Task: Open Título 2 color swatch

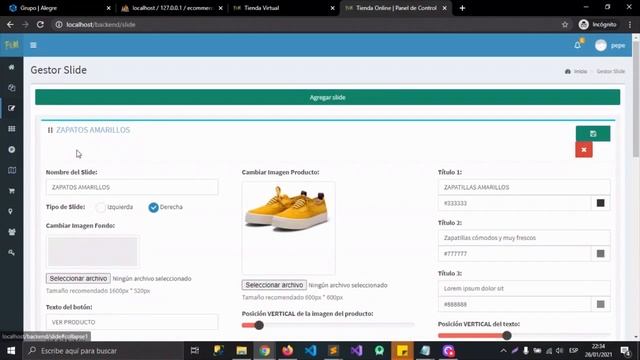Action: click(600, 253)
